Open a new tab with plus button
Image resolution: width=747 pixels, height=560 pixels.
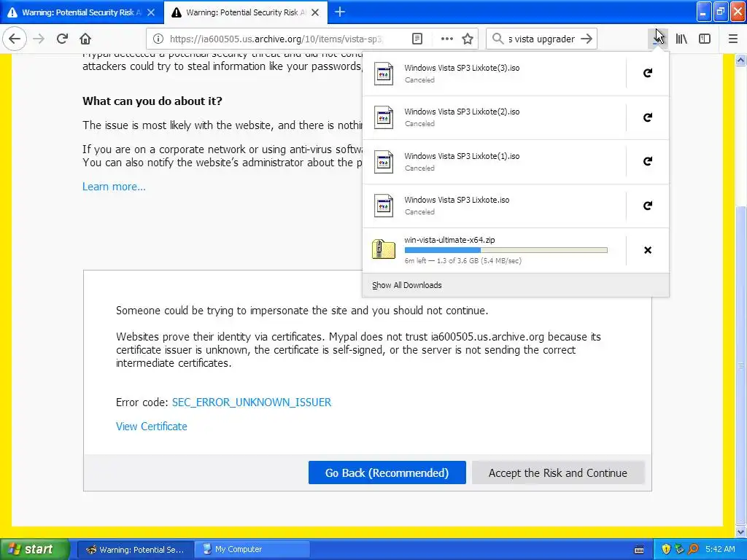tap(340, 12)
